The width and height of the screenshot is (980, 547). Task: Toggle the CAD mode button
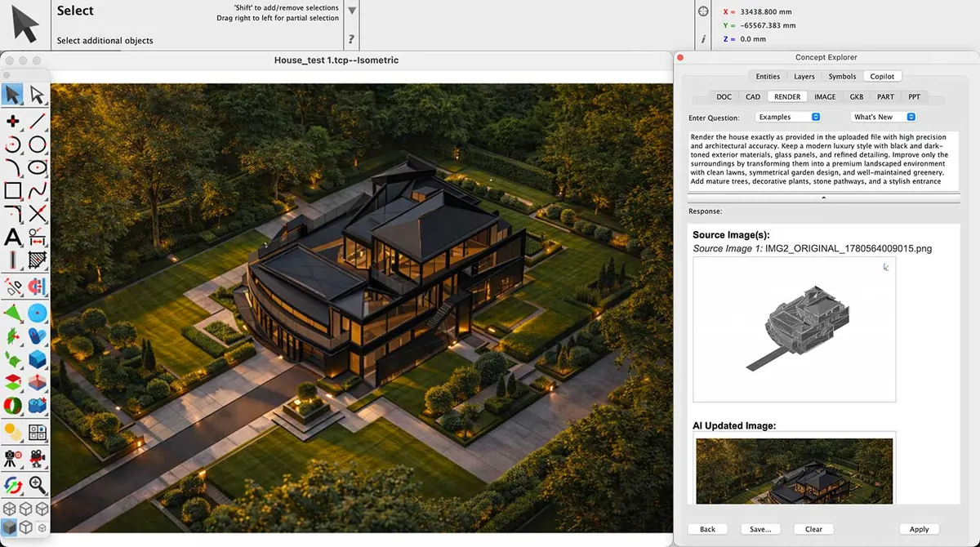click(x=753, y=96)
